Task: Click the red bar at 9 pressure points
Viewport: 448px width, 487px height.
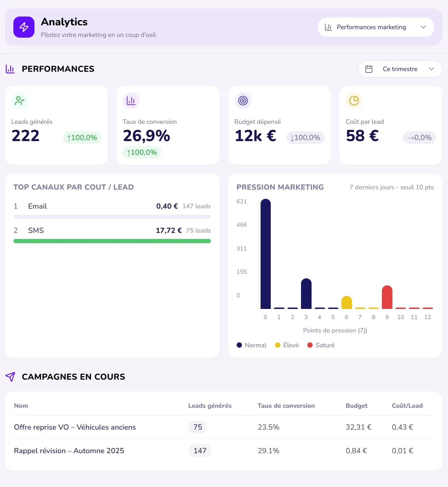Action: click(x=387, y=297)
